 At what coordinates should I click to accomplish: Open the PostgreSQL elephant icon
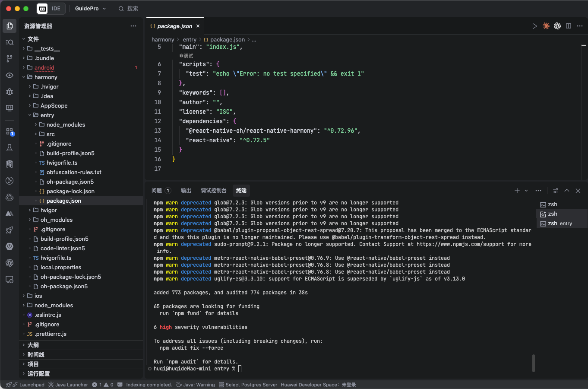pyautogui.click(x=9, y=164)
